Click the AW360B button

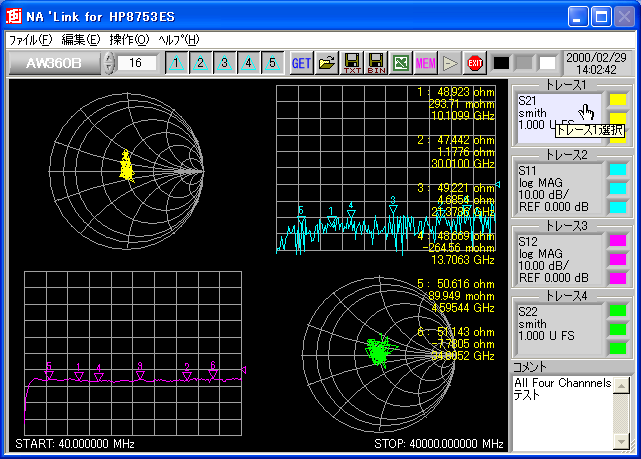[x=54, y=63]
